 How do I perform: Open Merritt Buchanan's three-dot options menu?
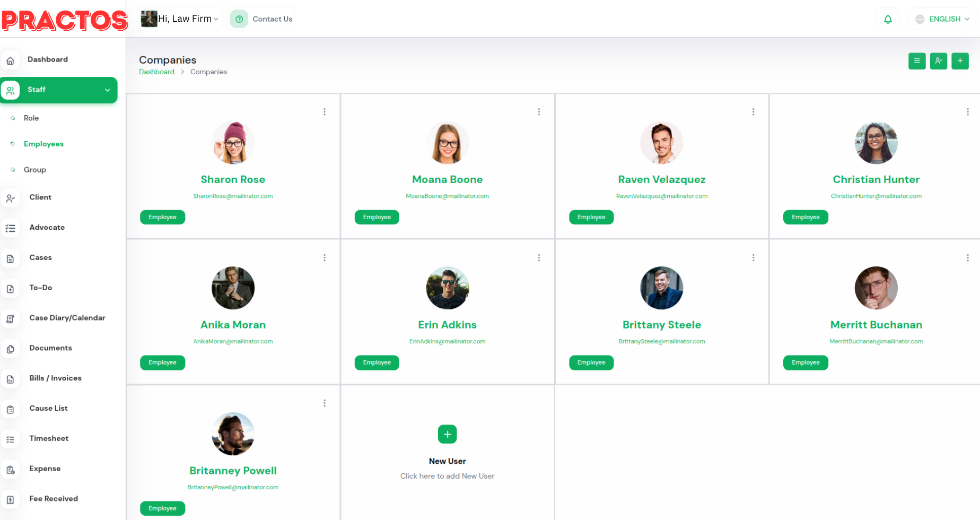click(968, 258)
